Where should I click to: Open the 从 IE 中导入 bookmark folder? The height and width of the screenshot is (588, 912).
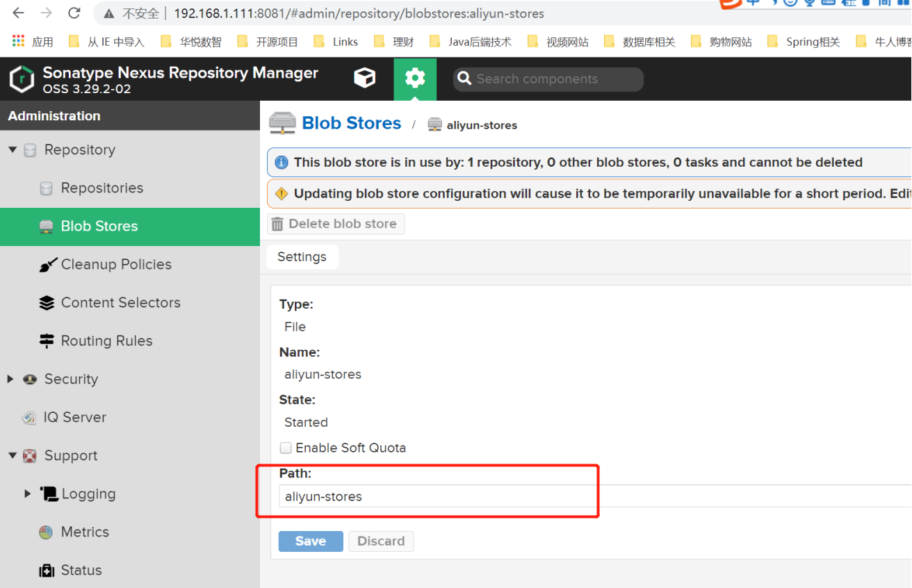point(106,42)
